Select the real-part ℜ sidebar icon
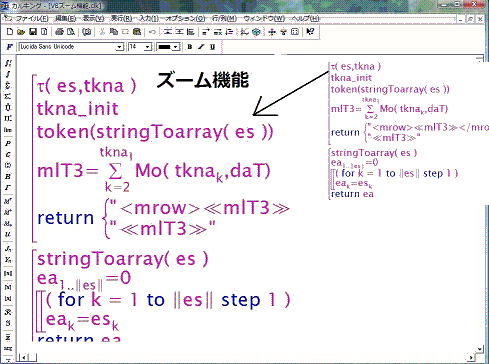This screenshot has width=489, height=364. coord(8,312)
